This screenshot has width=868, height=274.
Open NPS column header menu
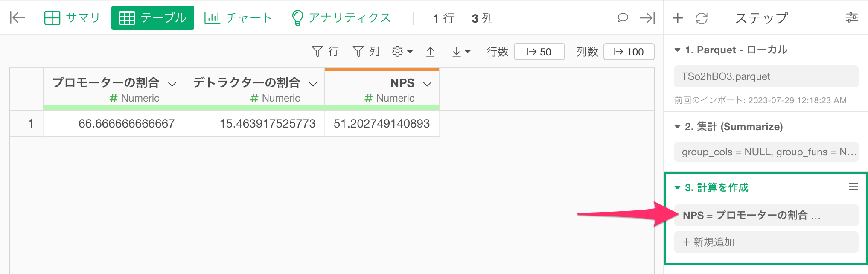[427, 84]
